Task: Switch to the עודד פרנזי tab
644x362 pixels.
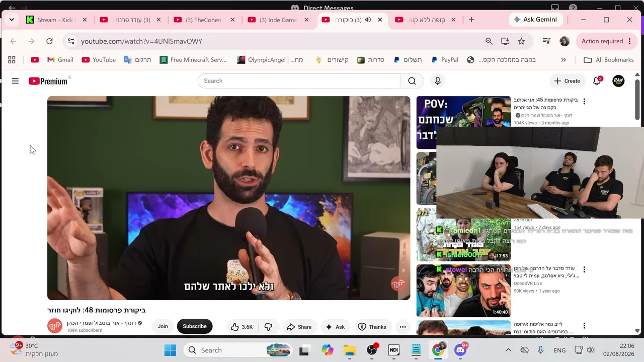Action: 130,20
